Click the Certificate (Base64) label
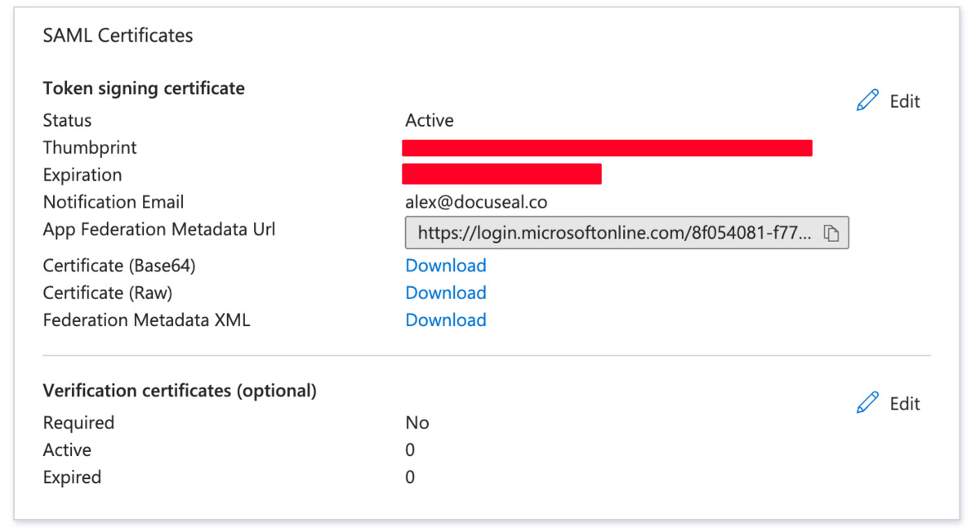980x528 pixels. tap(119, 266)
